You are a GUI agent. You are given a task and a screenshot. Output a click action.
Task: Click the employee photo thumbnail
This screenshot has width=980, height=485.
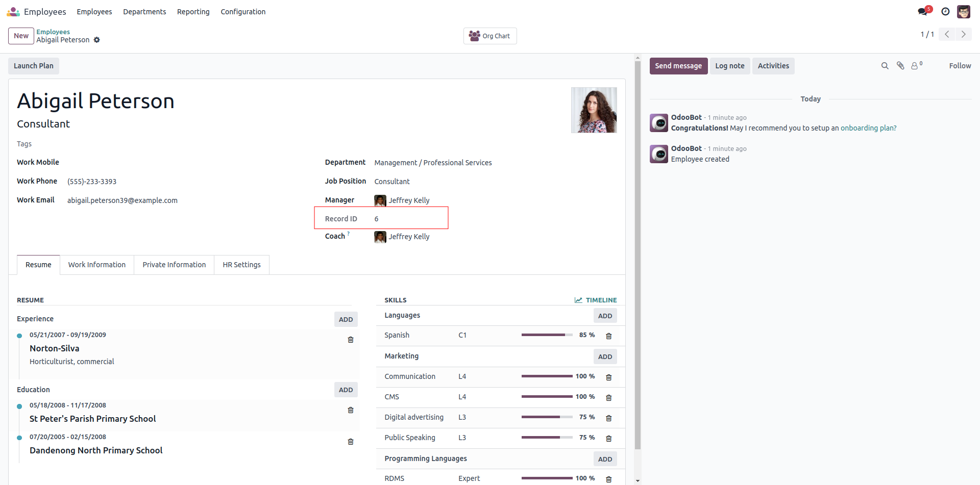(x=594, y=110)
